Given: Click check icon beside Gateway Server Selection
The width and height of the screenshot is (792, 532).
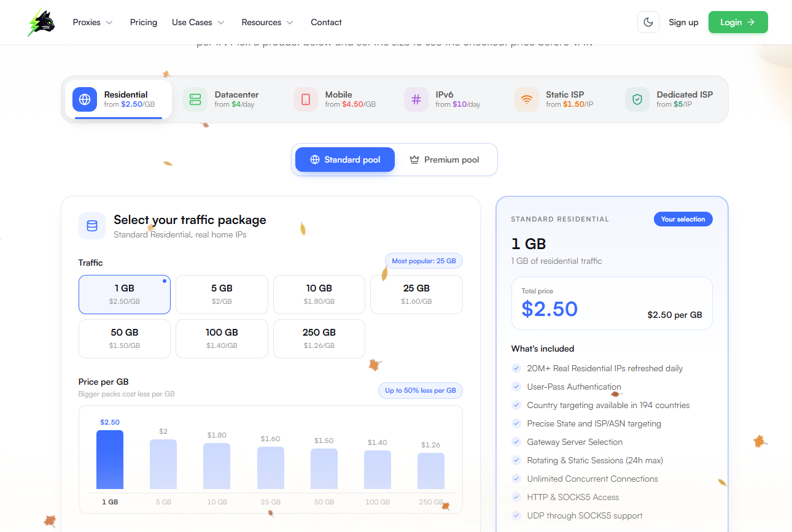Looking at the screenshot, I should (x=516, y=442).
